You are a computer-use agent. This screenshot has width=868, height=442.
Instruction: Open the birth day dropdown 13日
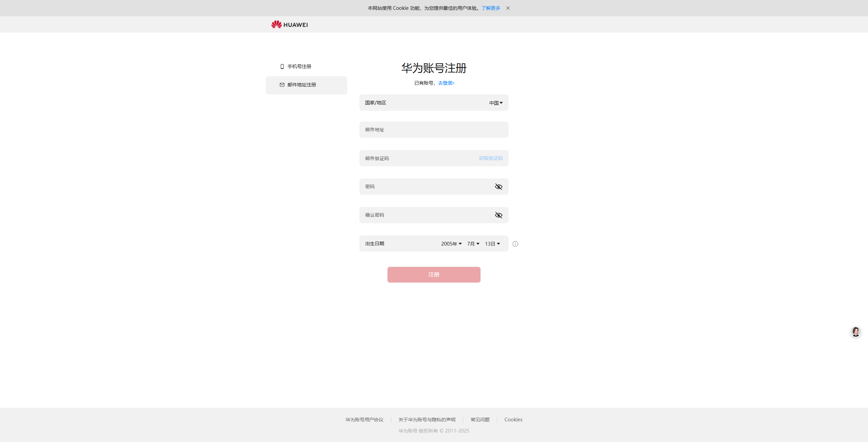point(492,244)
